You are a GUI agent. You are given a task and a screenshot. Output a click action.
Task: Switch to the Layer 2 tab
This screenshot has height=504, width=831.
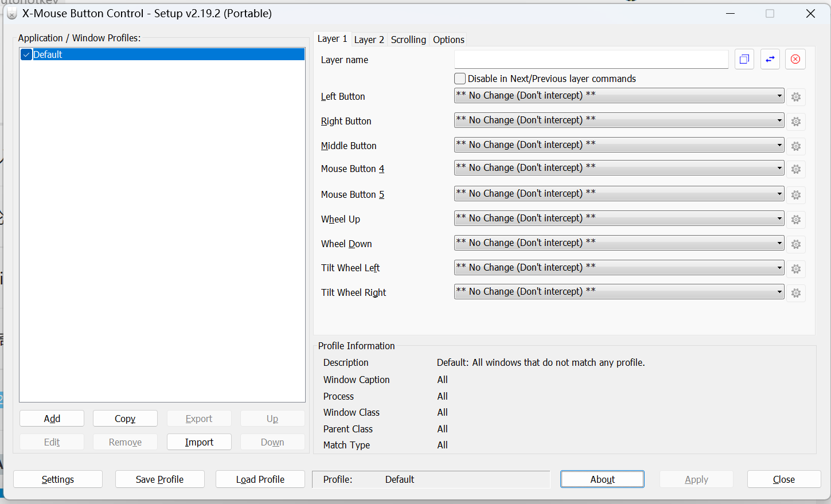pos(369,40)
